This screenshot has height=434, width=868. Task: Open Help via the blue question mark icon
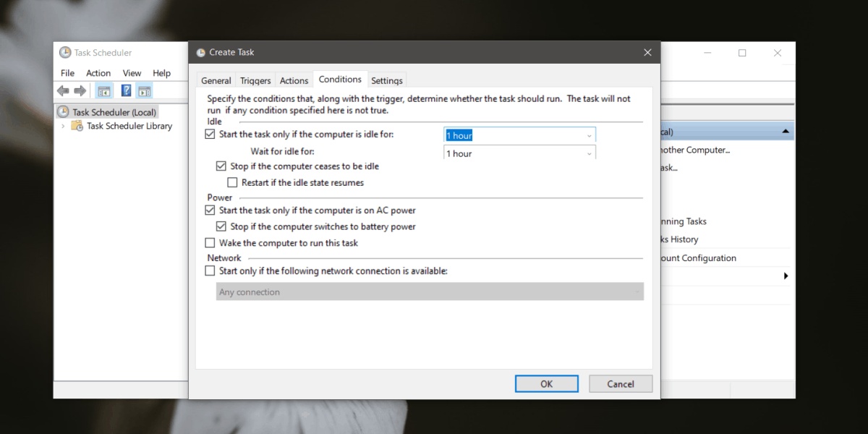point(126,90)
